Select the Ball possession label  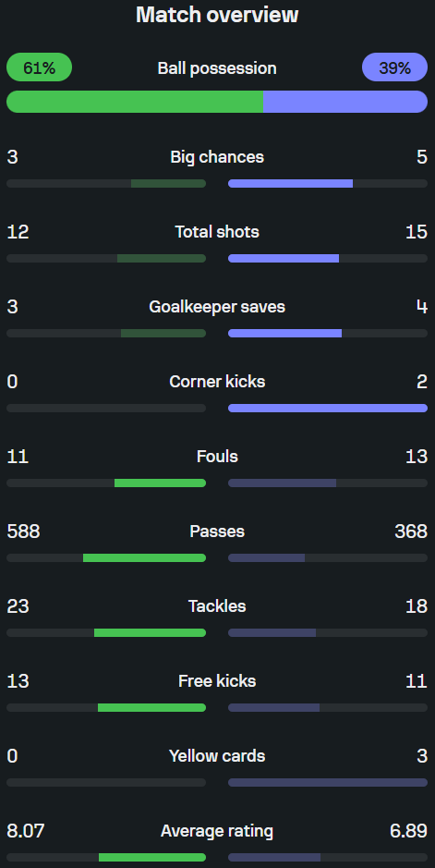(217, 68)
